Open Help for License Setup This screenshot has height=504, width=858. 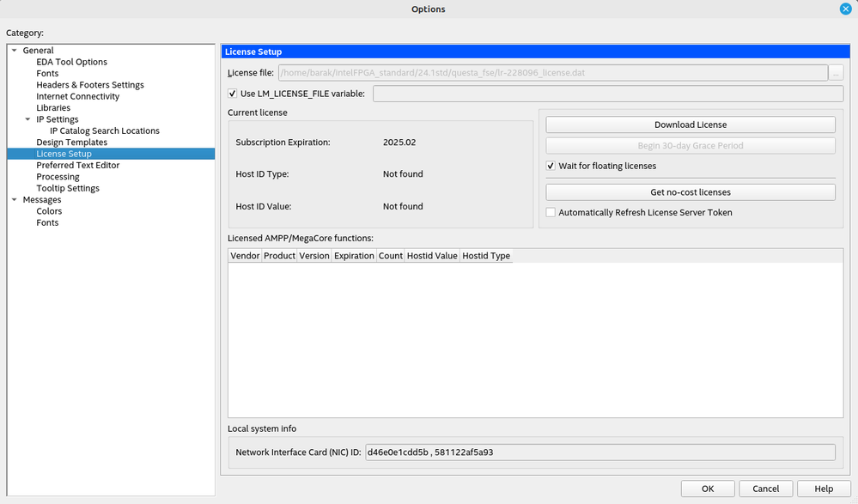click(823, 489)
